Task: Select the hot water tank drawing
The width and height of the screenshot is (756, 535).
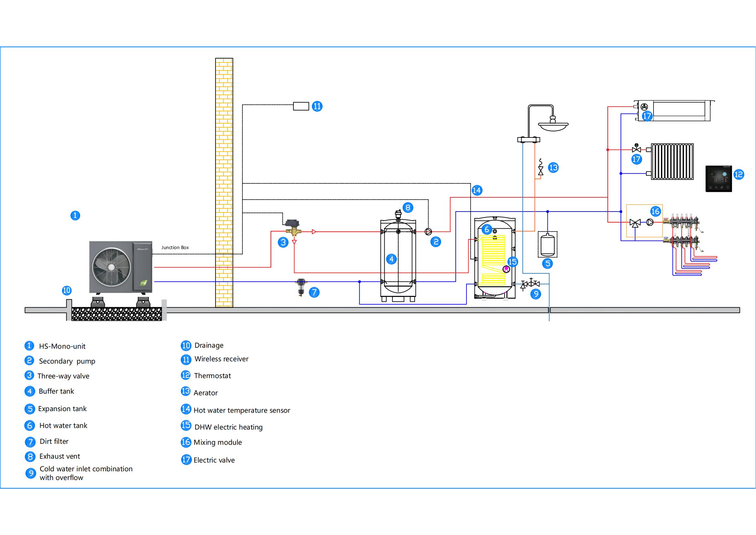Action: [495, 258]
